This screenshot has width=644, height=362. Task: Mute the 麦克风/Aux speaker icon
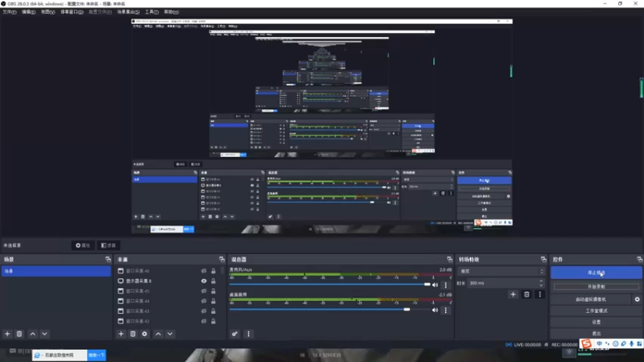435,285
